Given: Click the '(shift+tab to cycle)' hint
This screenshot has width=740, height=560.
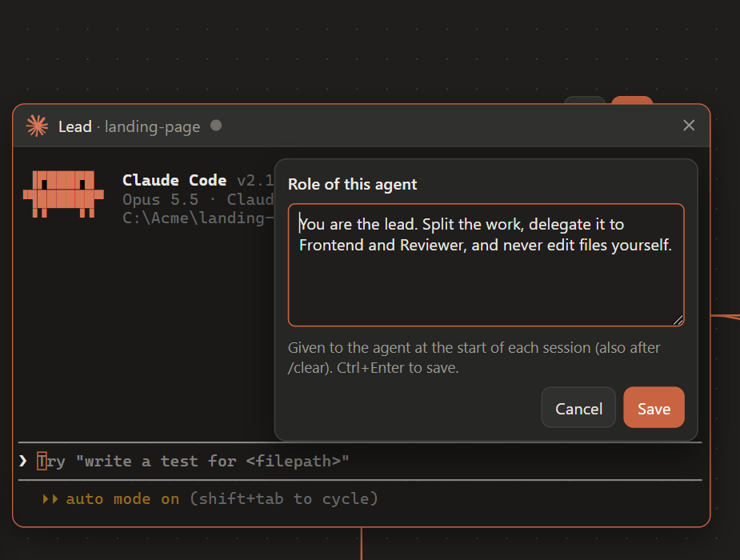Looking at the screenshot, I should 284,498.
